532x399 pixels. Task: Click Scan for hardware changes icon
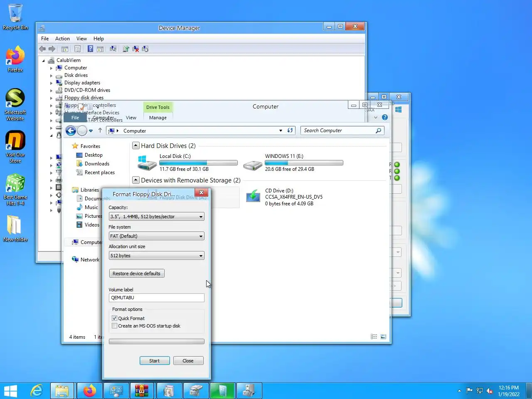click(x=113, y=49)
